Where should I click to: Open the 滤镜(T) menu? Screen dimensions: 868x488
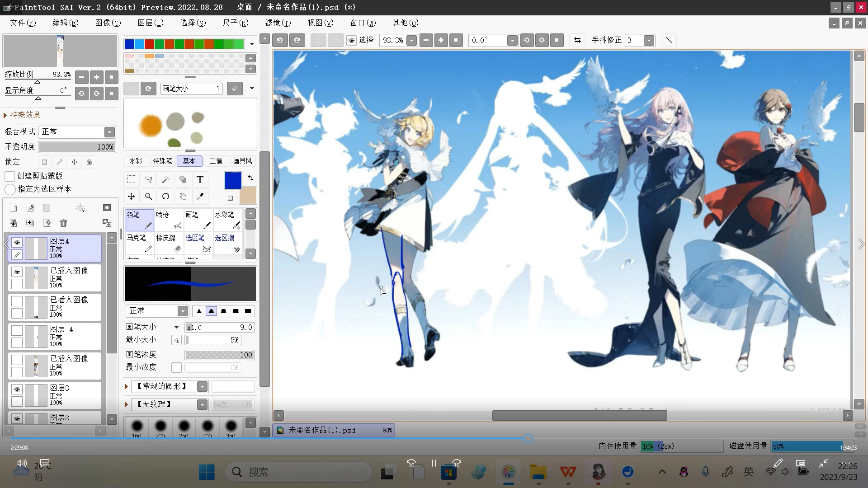click(x=278, y=23)
